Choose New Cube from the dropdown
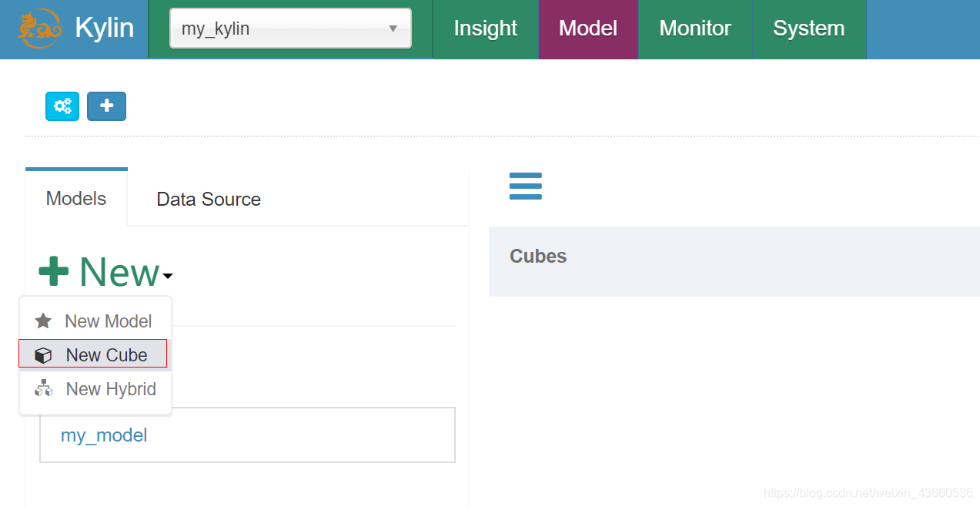 92,354
